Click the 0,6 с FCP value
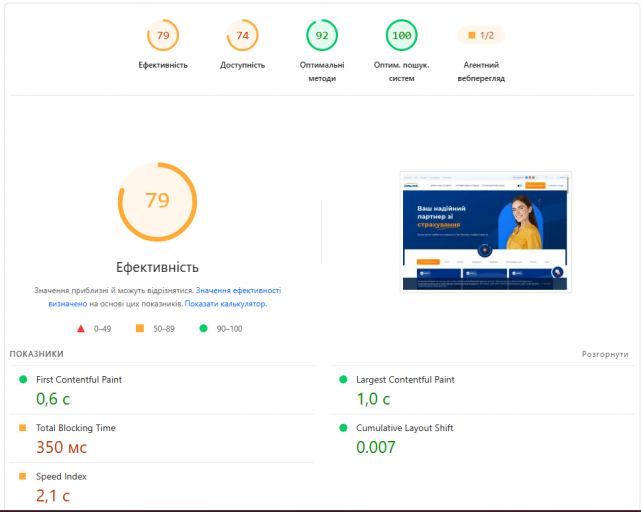641x512 pixels. tap(53, 399)
